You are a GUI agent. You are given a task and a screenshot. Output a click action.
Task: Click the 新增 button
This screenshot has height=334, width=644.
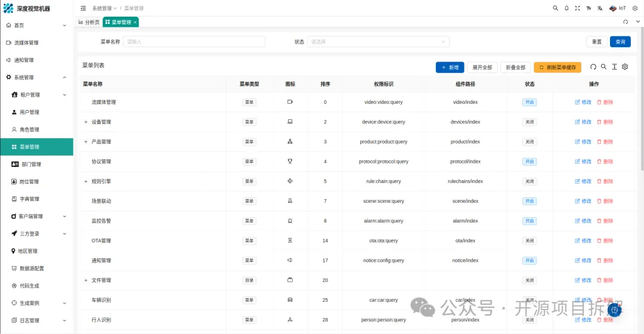coord(450,67)
